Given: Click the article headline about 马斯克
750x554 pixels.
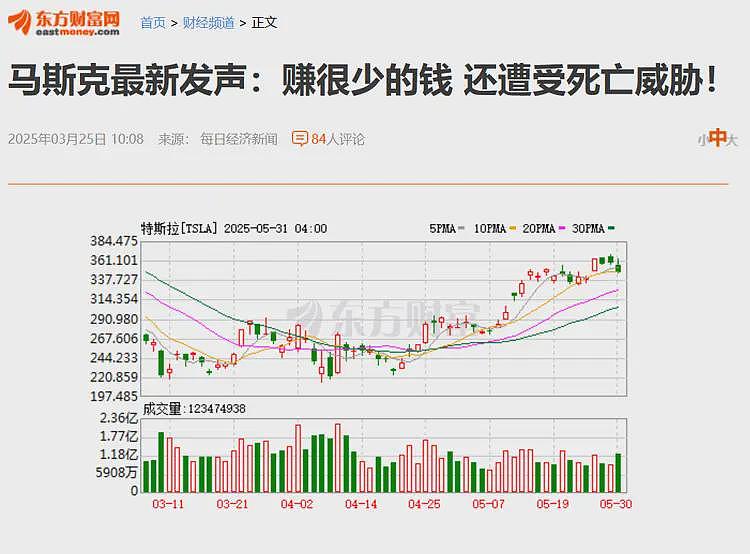Looking at the screenshot, I should (363, 80).
